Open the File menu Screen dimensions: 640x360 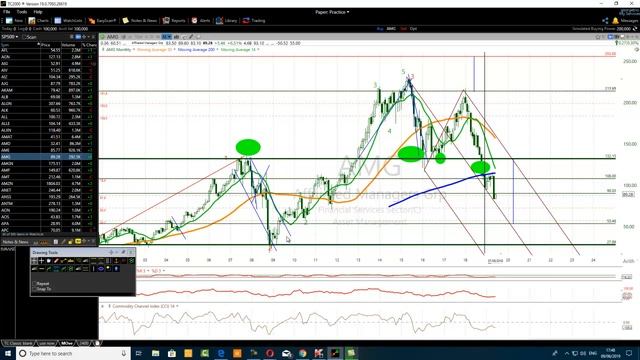point(7,12)
